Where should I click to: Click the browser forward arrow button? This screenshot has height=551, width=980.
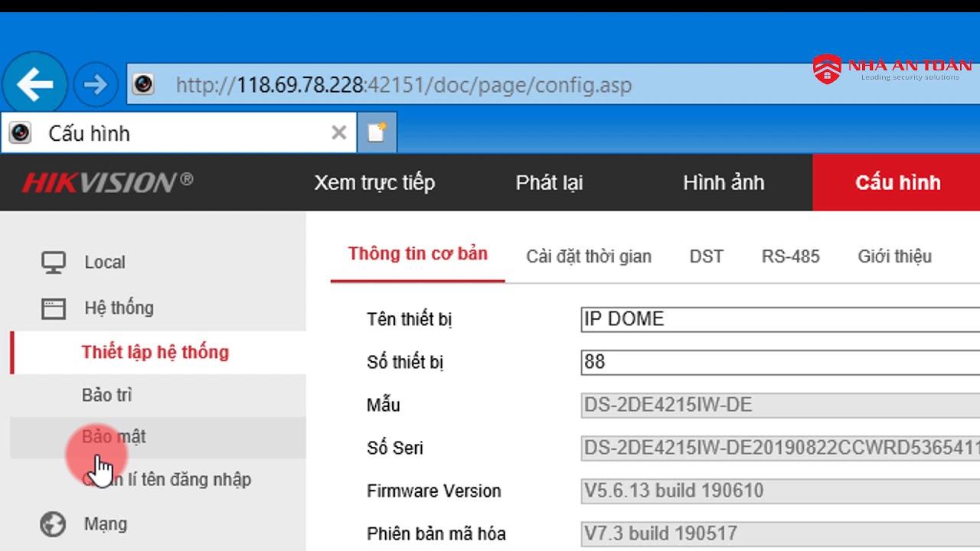tap(96, 84)
